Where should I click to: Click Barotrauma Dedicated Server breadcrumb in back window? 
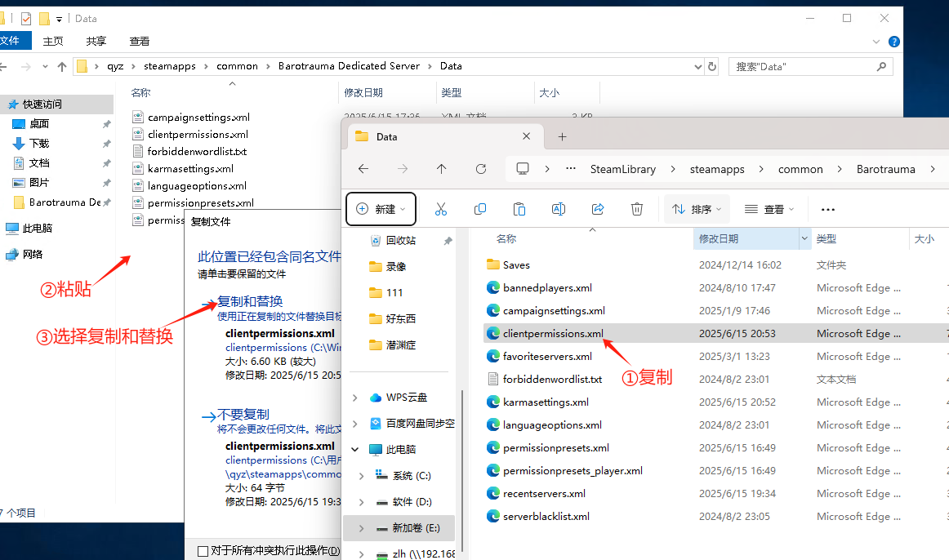pos(349,66)
